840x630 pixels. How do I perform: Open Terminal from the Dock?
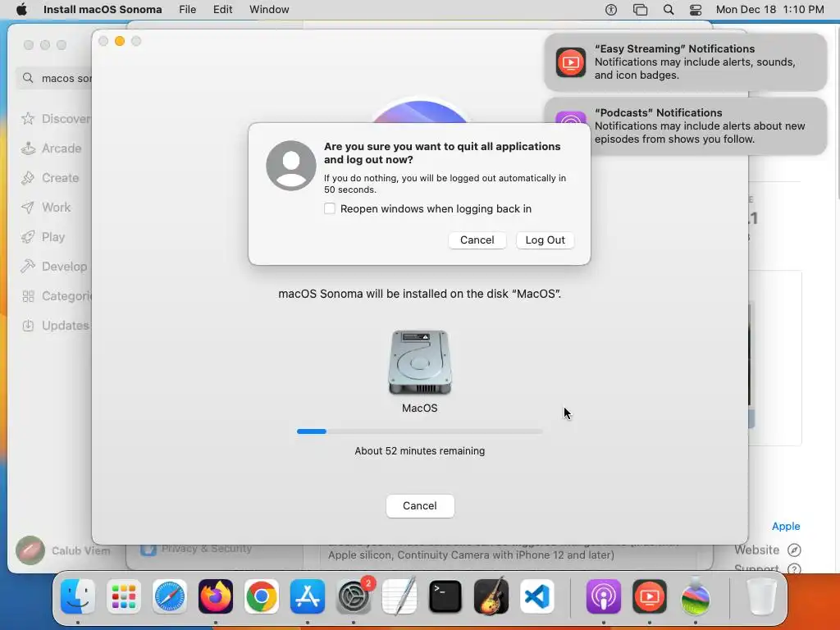[445, 596]
